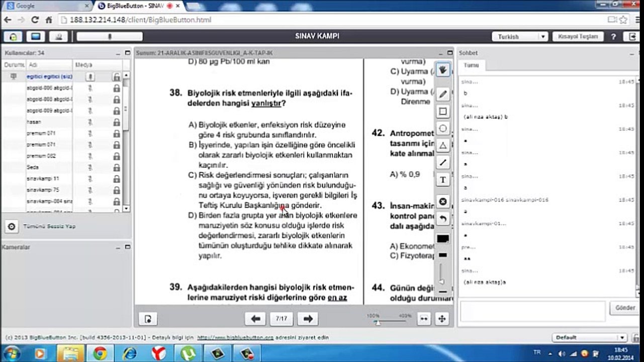644x362 pixels.
Task: Go to previous slide arrow
Action: (255, 319)
